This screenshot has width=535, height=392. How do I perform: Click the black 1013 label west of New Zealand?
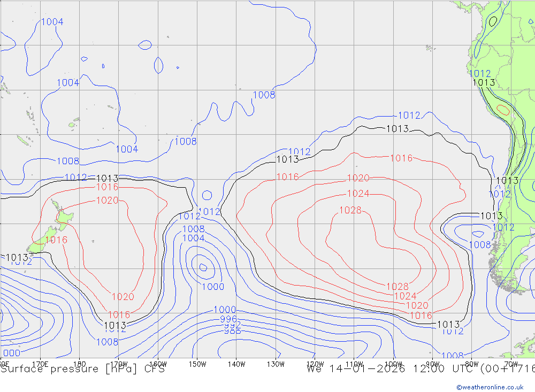point(17,257)
